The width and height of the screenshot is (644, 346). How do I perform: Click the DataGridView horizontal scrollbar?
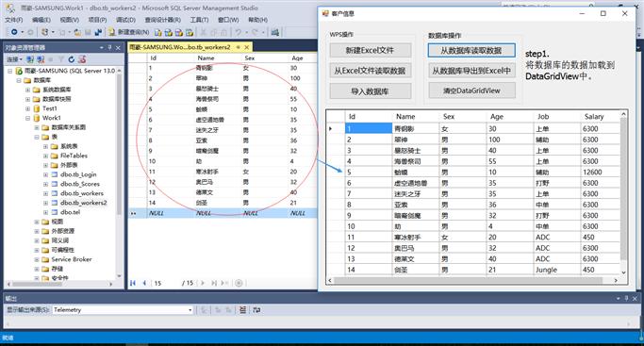(472, 280)
